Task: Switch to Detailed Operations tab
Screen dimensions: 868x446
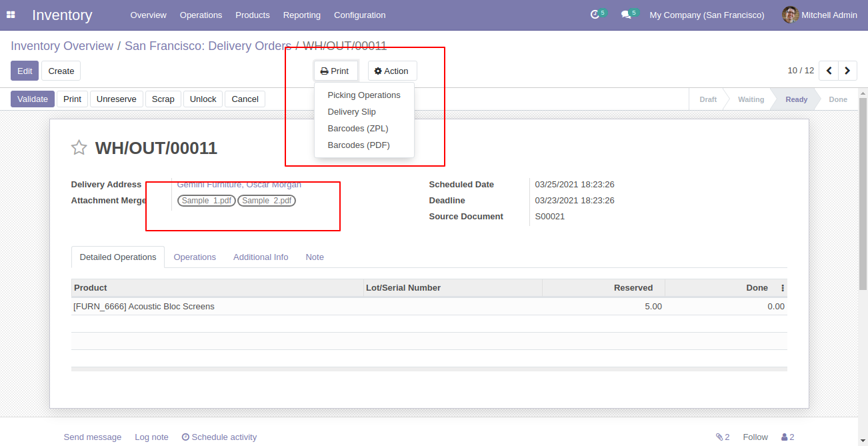Action: coord(118,257)
